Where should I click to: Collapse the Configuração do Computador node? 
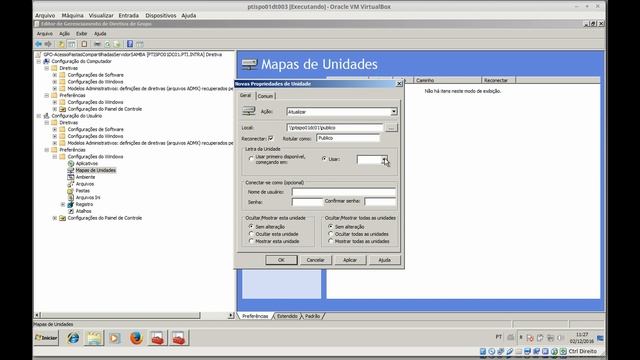(39, 61)
